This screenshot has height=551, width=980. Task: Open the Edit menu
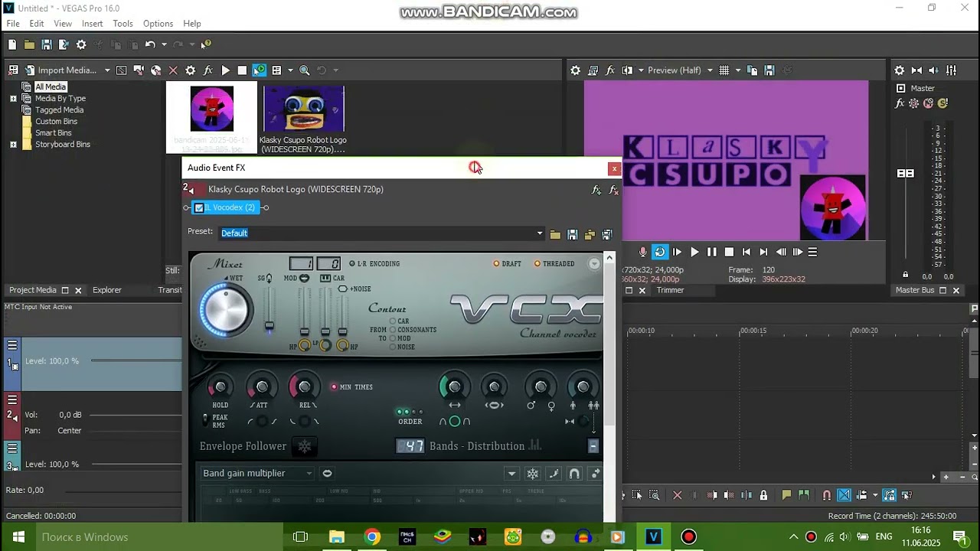point(37,24)
